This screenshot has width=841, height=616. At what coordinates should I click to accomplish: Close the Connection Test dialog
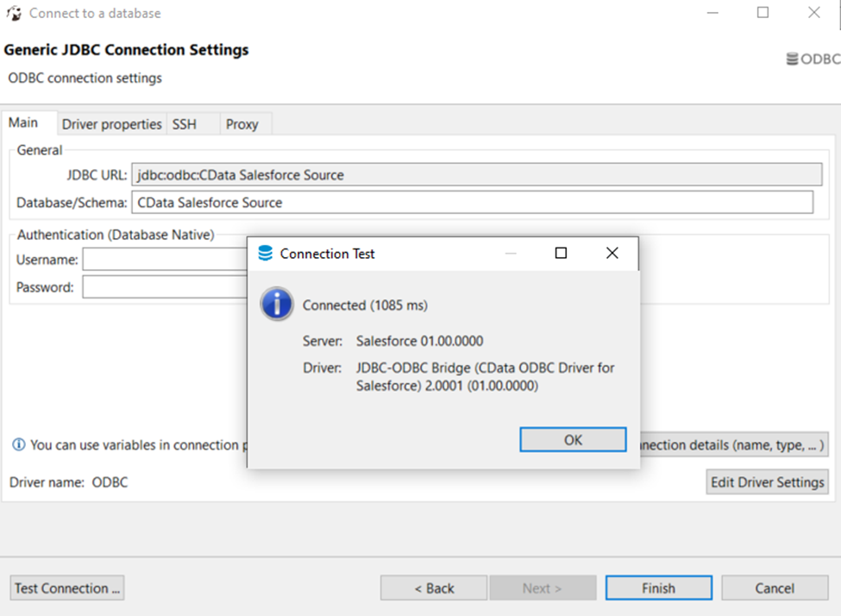coord(612,254)
